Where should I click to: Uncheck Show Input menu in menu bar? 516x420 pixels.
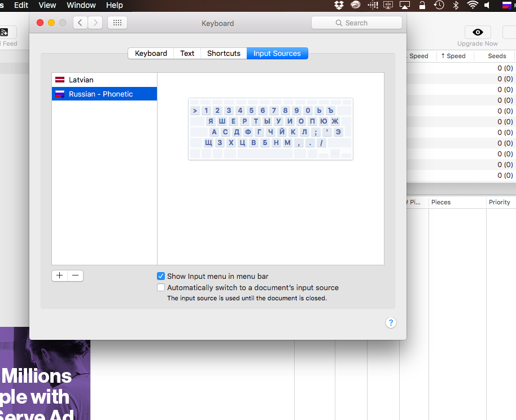pos(160,276)
